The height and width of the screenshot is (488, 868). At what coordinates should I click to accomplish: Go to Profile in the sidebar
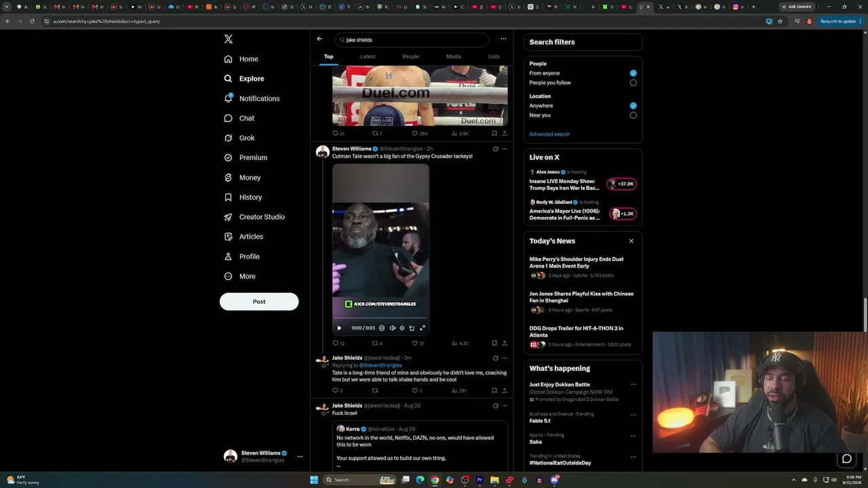(x=242, y=256)
